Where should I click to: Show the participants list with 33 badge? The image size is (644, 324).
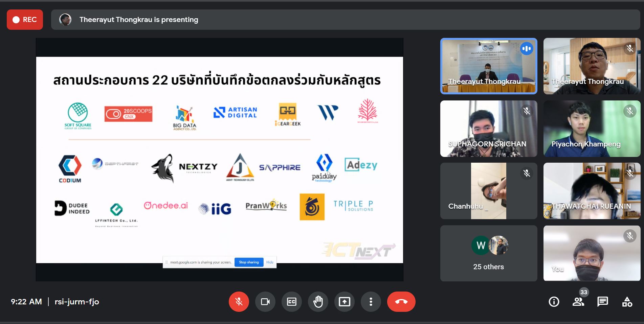pyautogui.click(x=578, y=302)
